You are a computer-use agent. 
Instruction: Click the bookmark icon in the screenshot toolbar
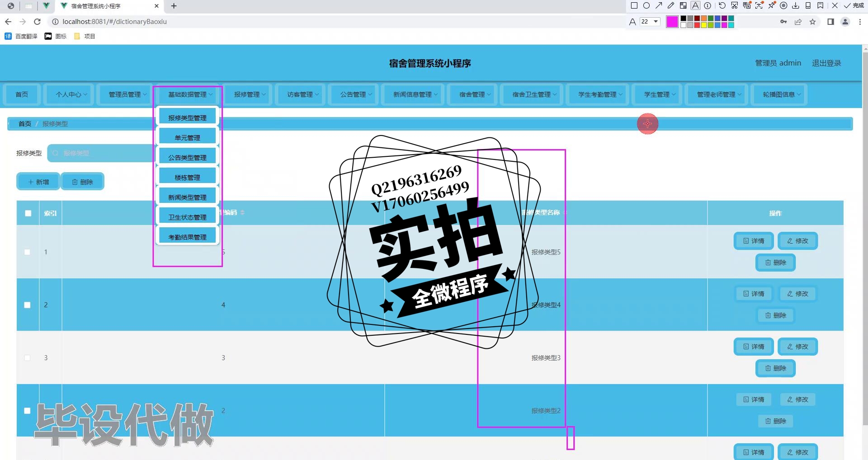(x=820, y=6)
